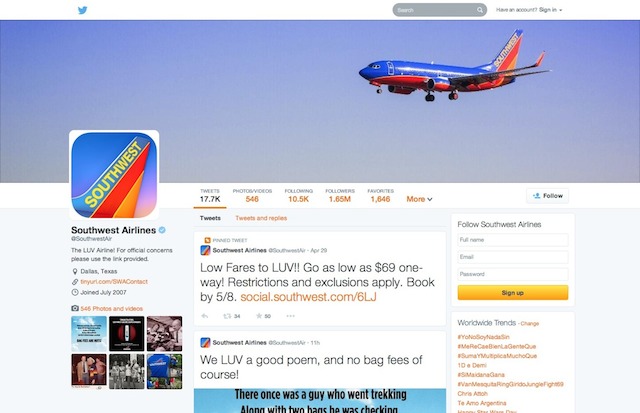Click the search magnifier icon
The width and height of the screenshot is (640, 413).
click(480, 10)
